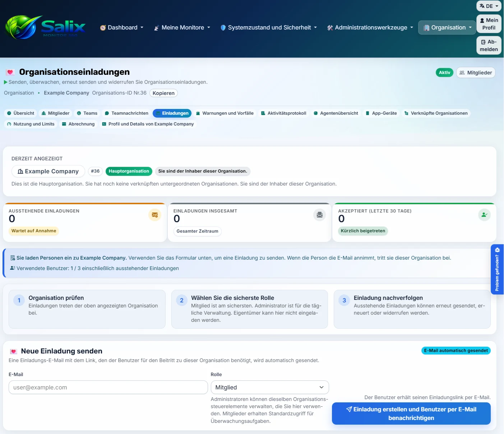504x434 pixels.
Task: Click the Example Company breadcrumb link
Action: (66, 93)
